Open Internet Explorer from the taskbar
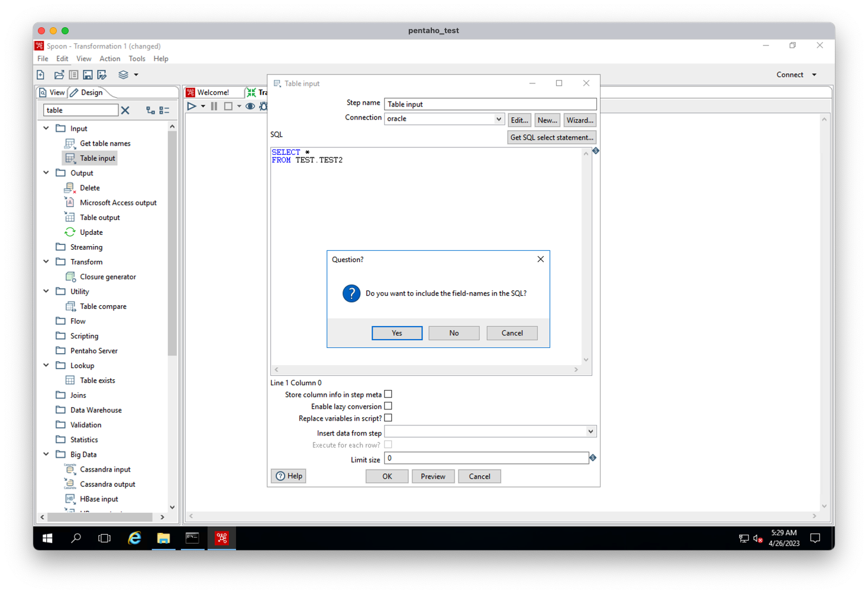This screenshot has height=594, width=868. pos(134,538)
